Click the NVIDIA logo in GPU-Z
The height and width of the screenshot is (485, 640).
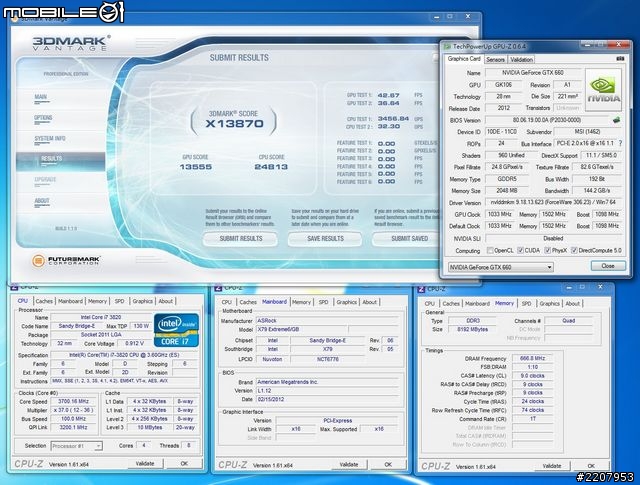[603, 90]
